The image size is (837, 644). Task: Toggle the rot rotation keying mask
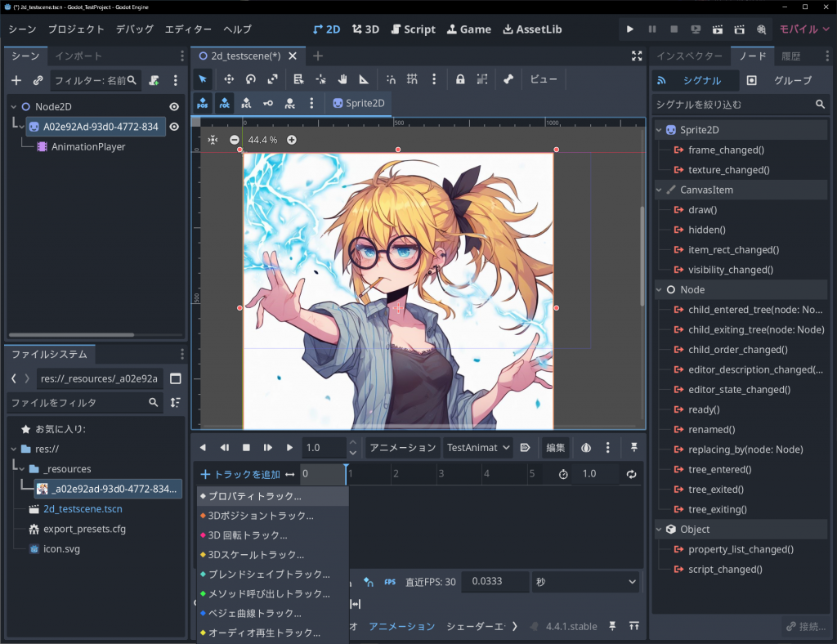(224, 103)
